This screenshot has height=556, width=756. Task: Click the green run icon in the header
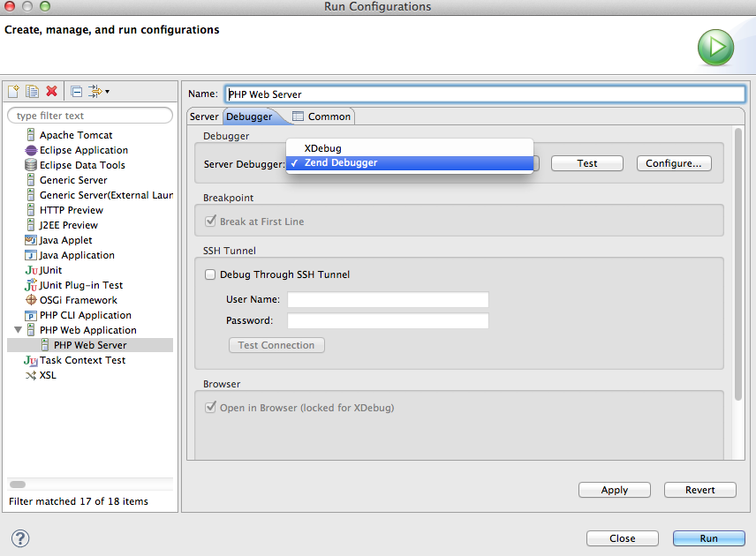click(715, 48)
